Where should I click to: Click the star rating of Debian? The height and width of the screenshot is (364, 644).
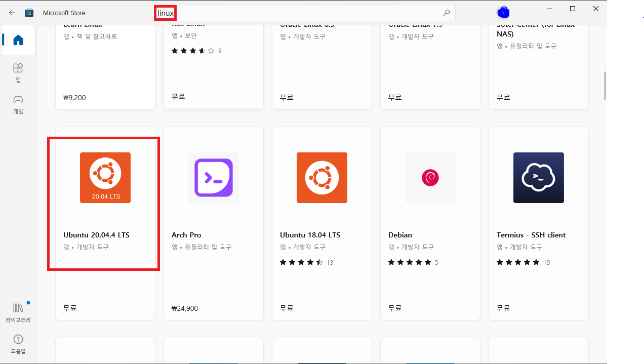point(413,262)
